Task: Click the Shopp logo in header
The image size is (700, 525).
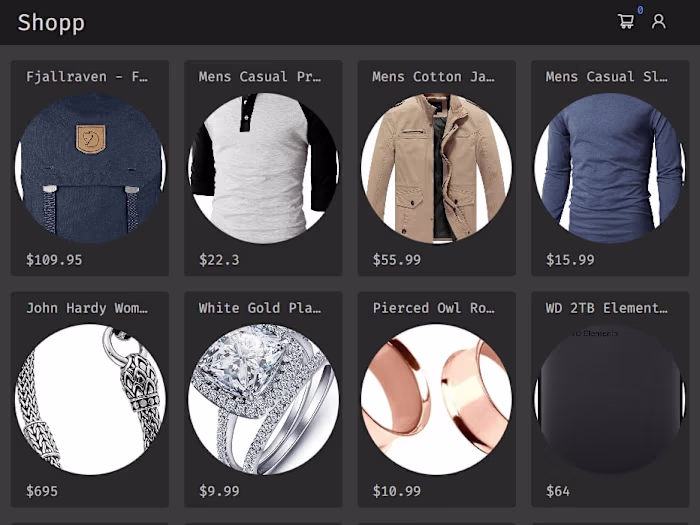Action: point(51,23)
